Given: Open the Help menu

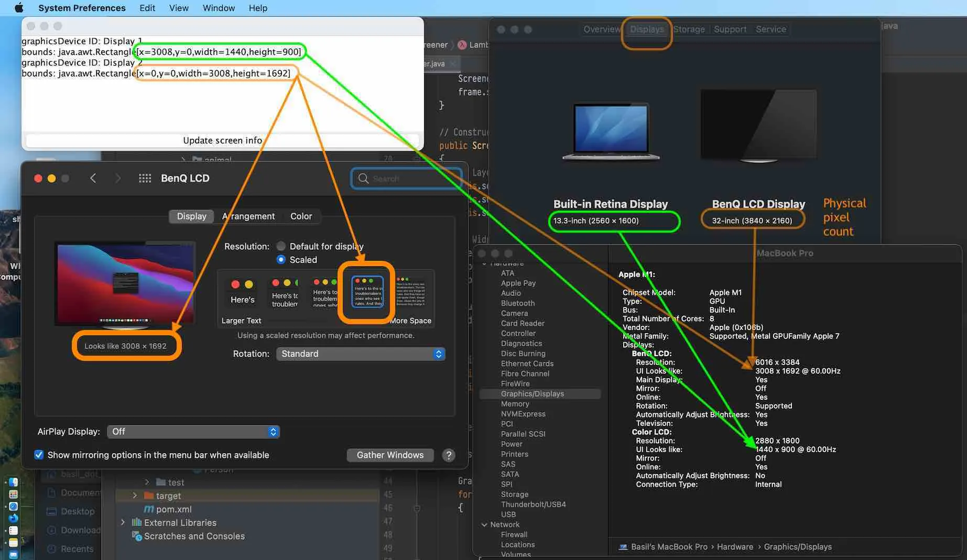Looking at the screenshot, I should [x=258, y=8].
